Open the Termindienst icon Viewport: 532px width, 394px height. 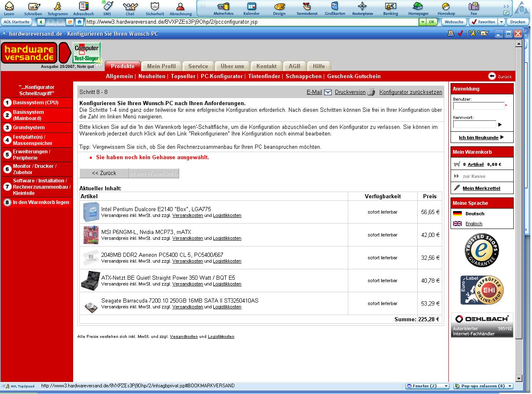[307, 6]
